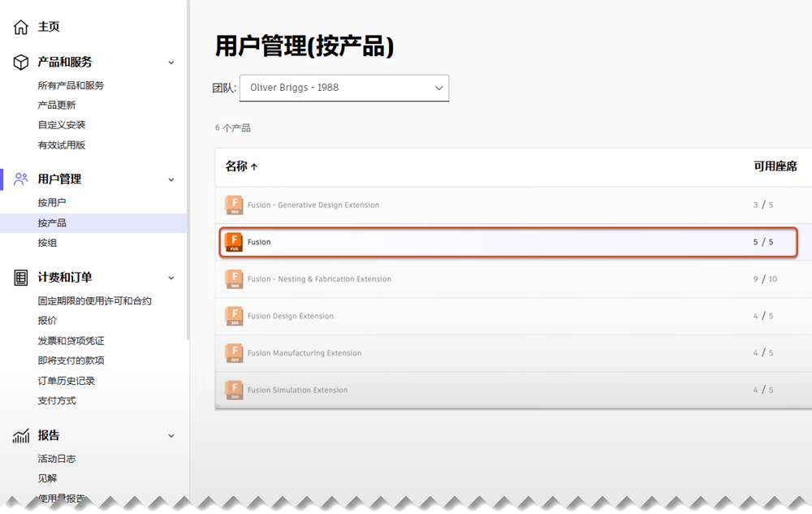
Task: Open 支付方式
Action: pos(57,400)
